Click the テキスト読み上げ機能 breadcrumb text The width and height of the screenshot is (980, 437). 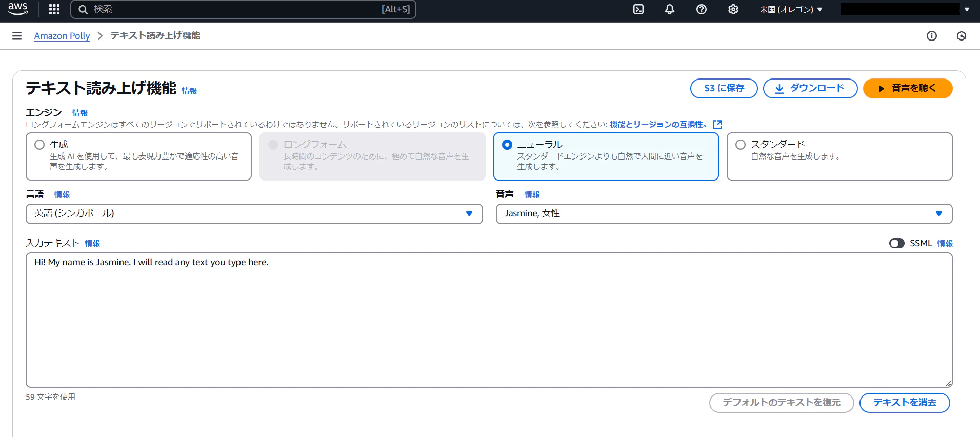click(155, 36)
